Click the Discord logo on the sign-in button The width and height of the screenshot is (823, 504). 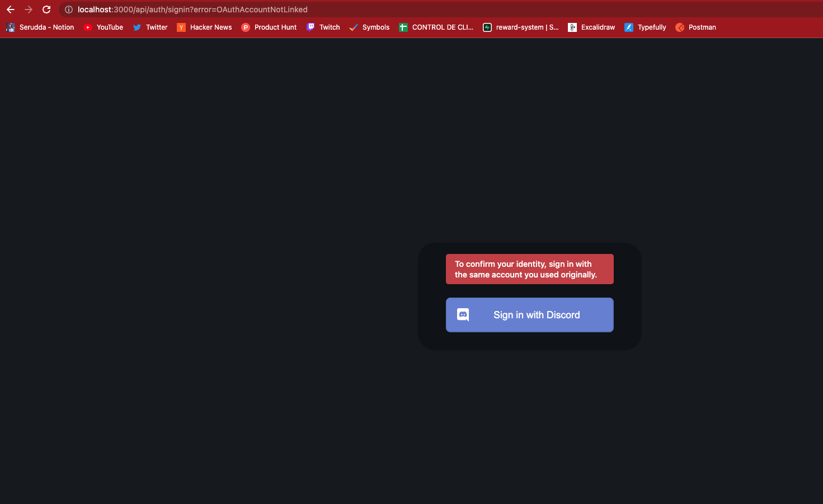point(463,314)
